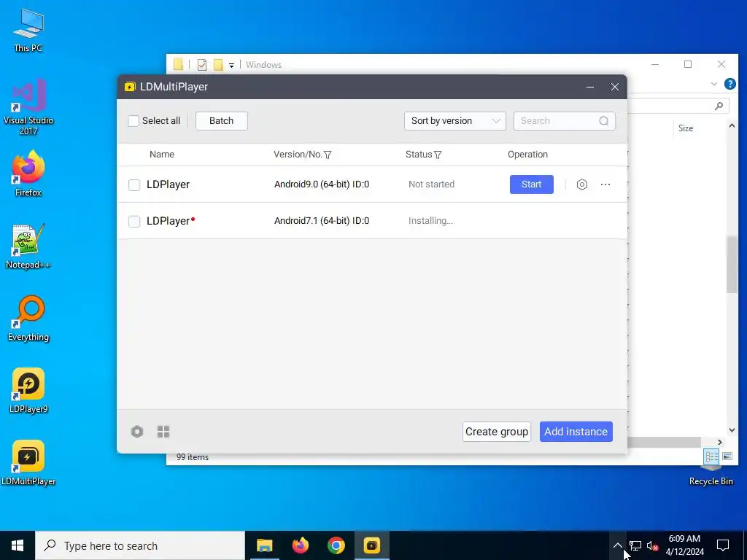Open Chrome from the taskbar
Viewport: 747px width, 560px height.
(336, 545)
